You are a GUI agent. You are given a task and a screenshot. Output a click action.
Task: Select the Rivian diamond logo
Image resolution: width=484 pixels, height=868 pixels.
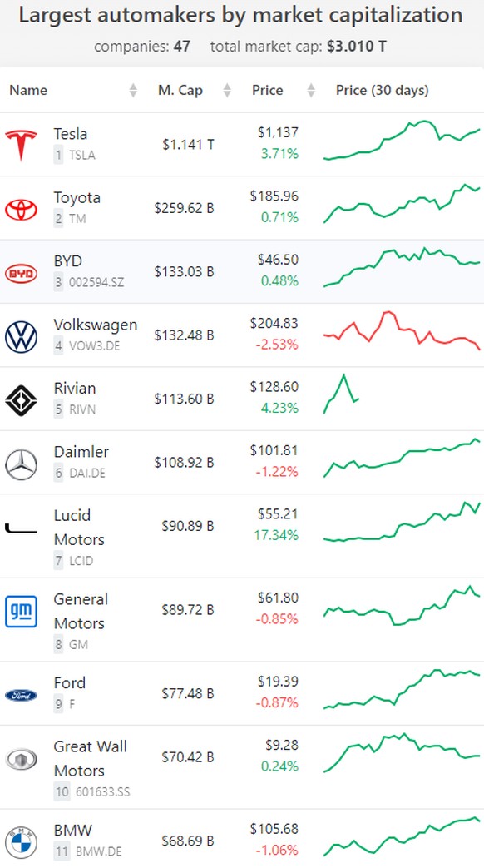(21, 400)
